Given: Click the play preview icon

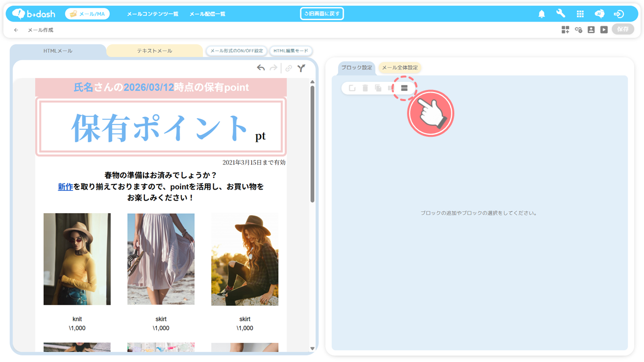Looking at the screenshot, I should 604,30.
